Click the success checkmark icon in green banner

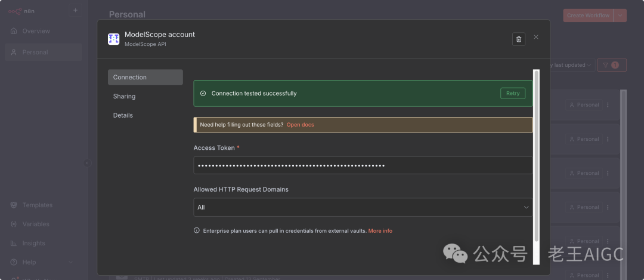click(x=203, y=93)
